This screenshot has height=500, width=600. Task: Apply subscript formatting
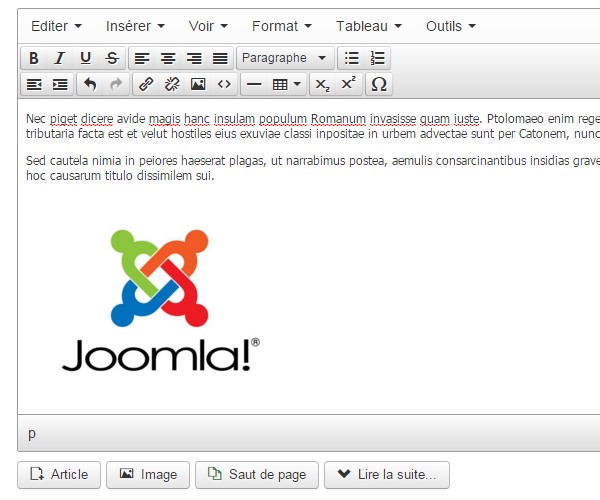coord(322,84)
